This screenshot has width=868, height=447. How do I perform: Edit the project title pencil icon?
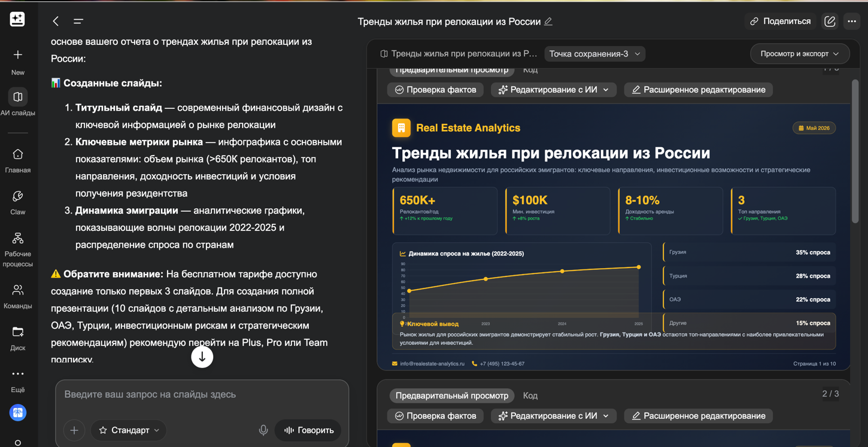(548, 22)
